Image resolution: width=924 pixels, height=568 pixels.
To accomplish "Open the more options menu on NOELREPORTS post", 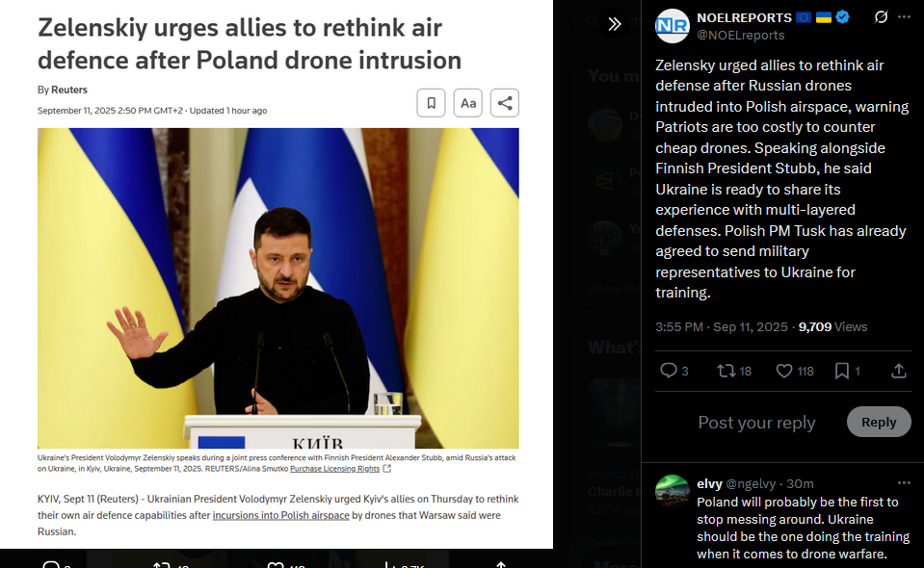I will click(904, 17).
